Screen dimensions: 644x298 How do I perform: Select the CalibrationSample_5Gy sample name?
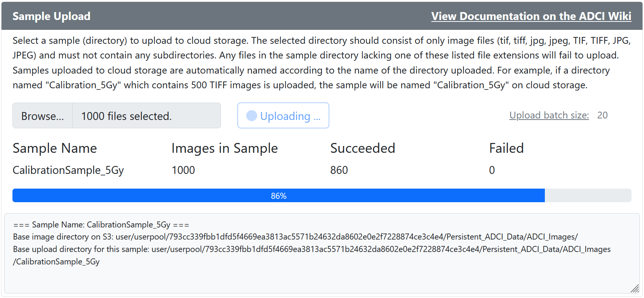68,170
